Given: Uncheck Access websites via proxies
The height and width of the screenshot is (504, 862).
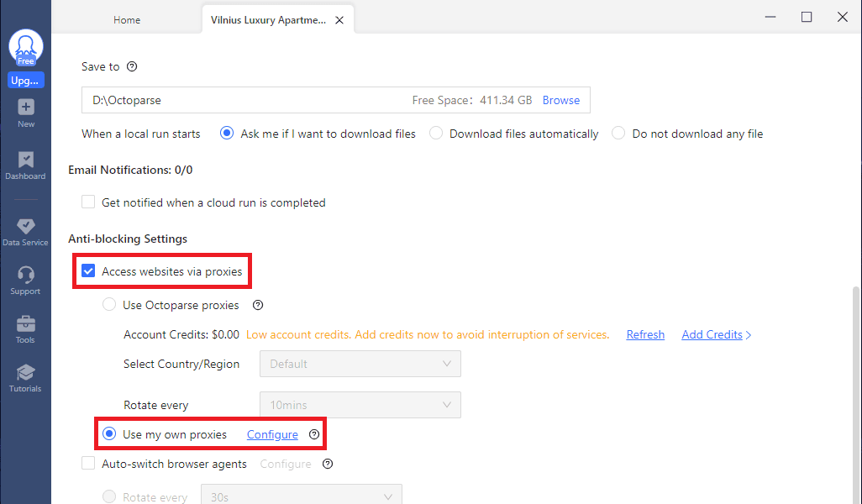Looking at the screenshot, I should click(88, 271).
